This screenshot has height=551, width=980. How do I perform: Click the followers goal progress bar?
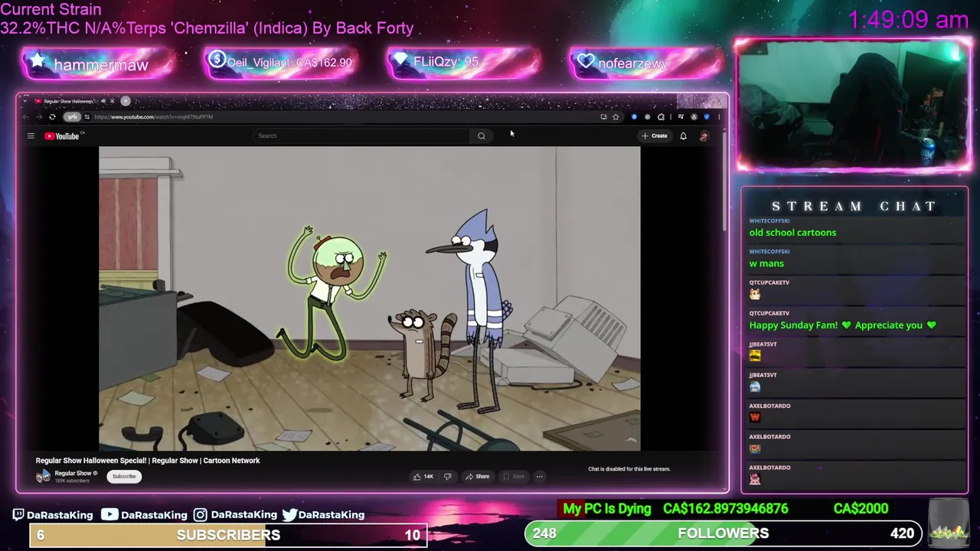click(723, 533)
